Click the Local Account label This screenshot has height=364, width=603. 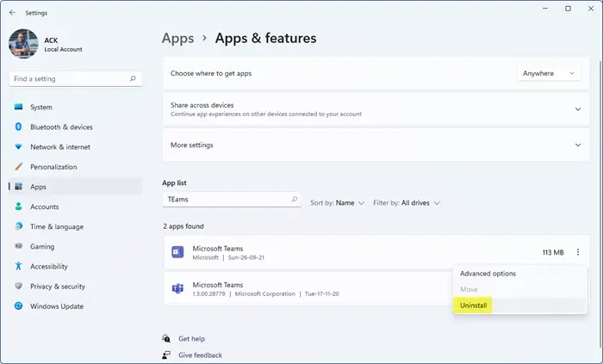click(x=63, y=50)
